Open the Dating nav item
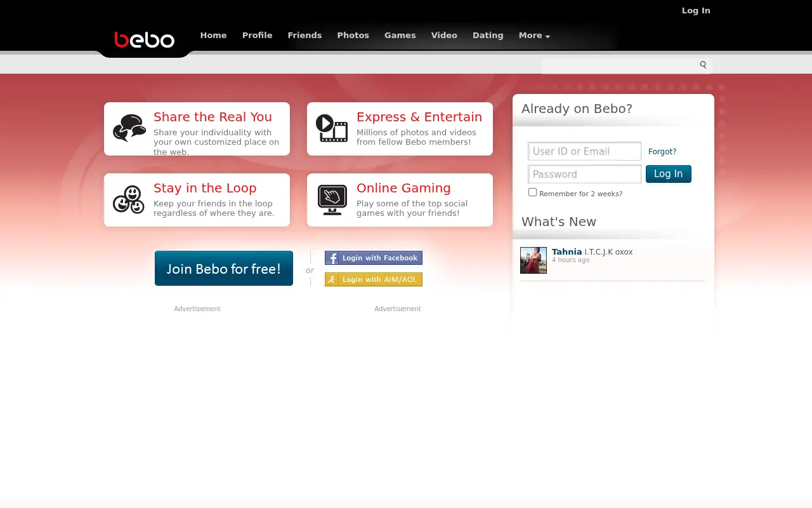 [488, 36]
